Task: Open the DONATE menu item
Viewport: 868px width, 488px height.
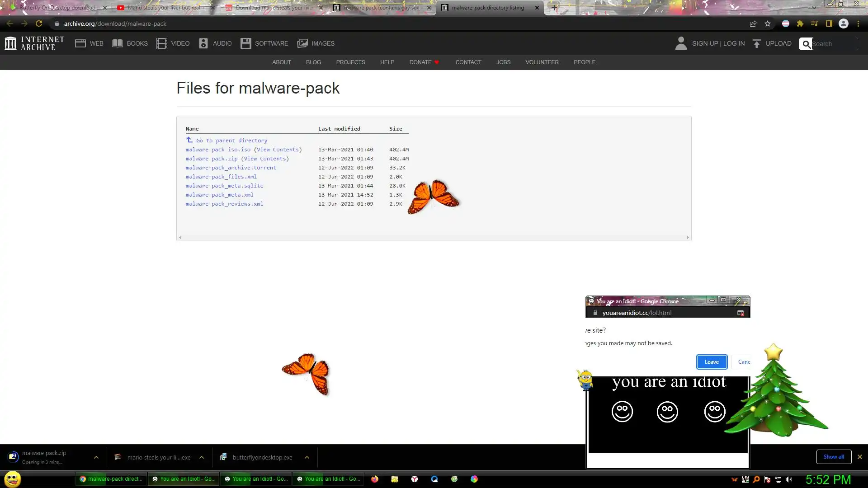Action: tap(420, 62)
